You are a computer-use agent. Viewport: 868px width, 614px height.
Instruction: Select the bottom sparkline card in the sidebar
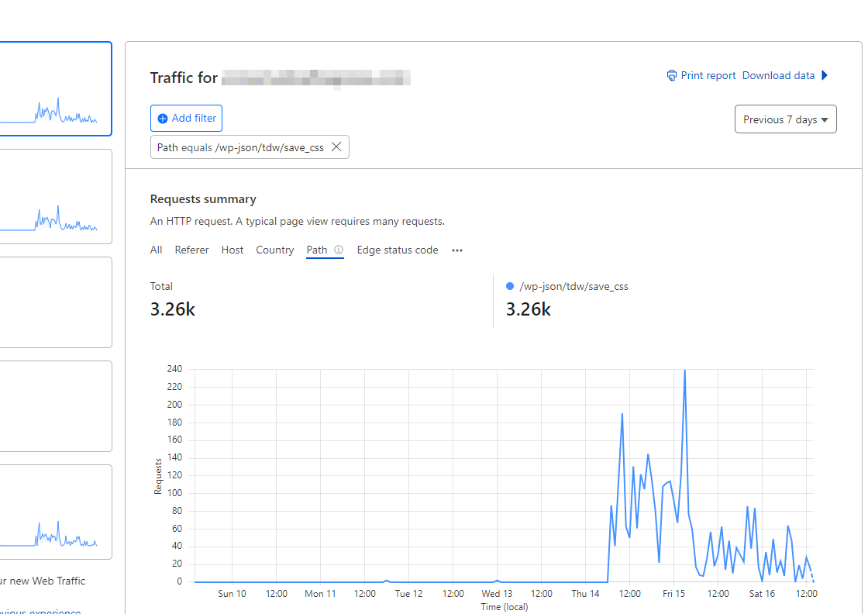point(55,512)
